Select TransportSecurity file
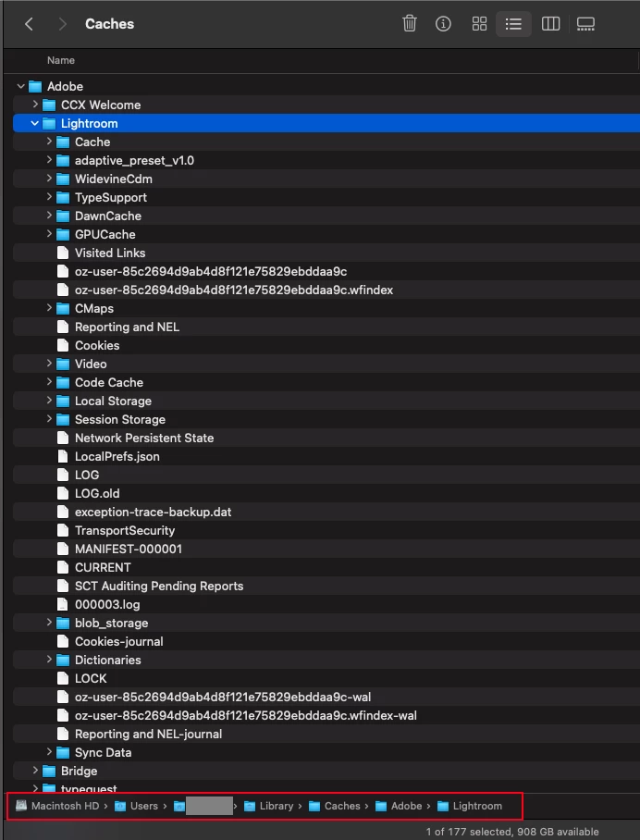Viewport: 640px width, 840px height. point(326,530)
